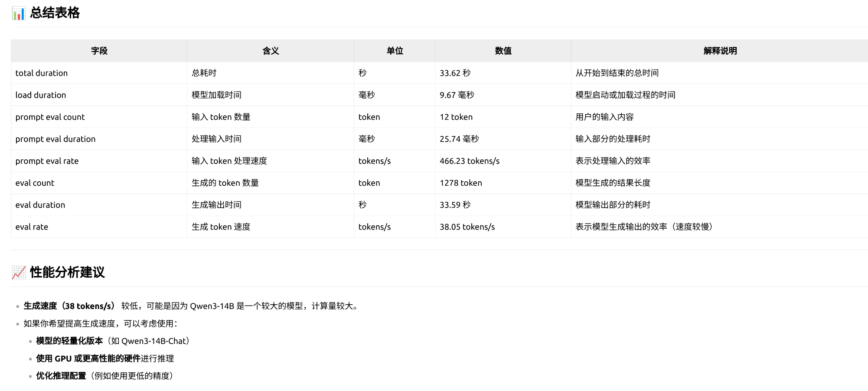Select the 单位 column header
Image resolution: width=868 pixels, height=391 pixels.
click(x=395, y=51)
